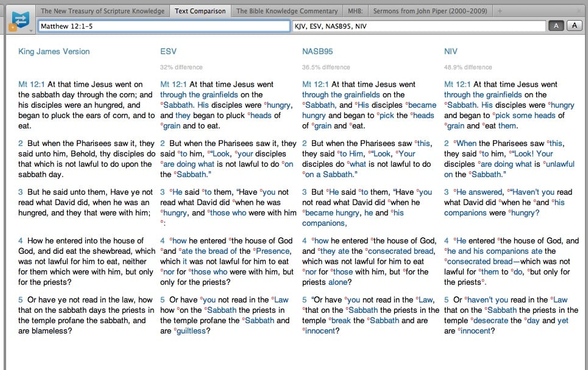Viewport: 588px width, 370px height.
Task: Open the NIV column heading link
Action: click(450, 51)
